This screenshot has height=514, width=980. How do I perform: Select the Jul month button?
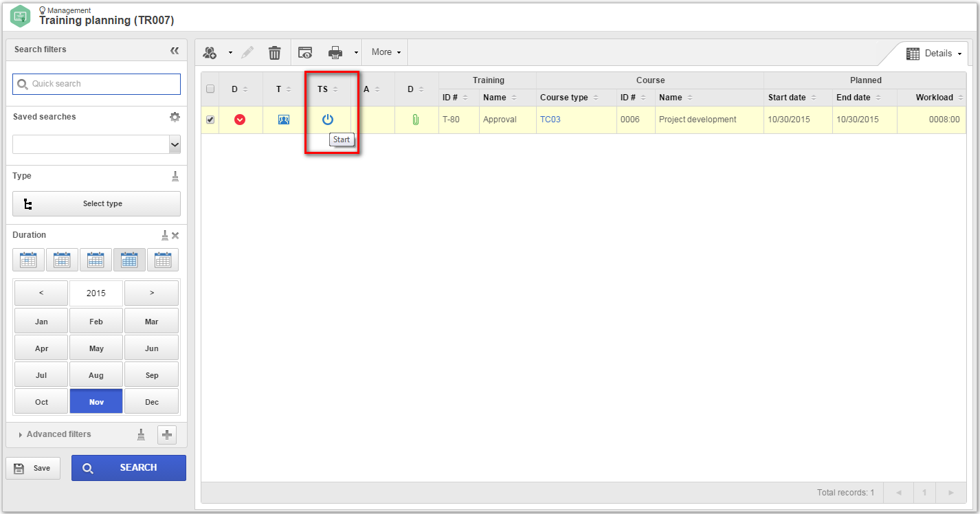pyautogui.click(x=41, y=375)
